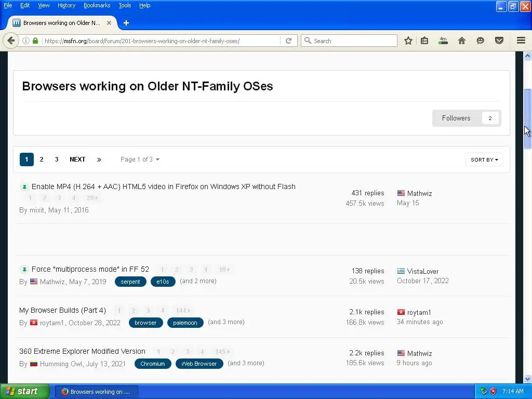Viewport: 532px width, 399px height.
Task: Click the NEXT pagination link
Action: 77,159
